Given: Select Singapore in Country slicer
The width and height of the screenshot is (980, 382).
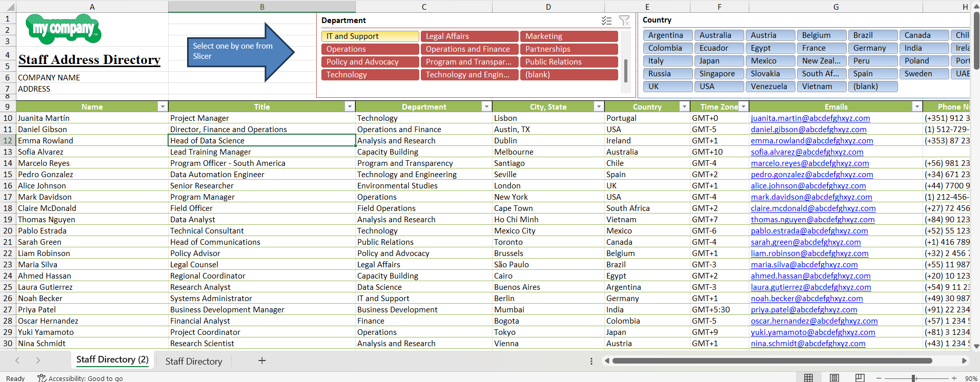Looking at the screenshot, I should [719, 74].
